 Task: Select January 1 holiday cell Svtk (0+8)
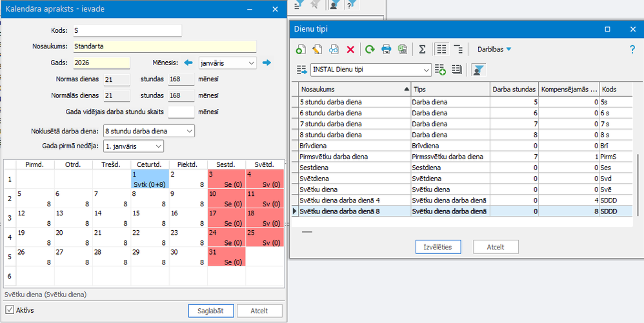(150, 179)
